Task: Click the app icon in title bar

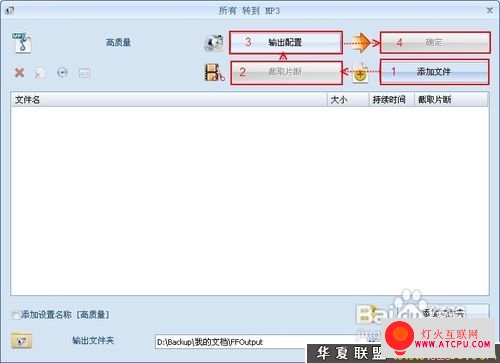Action: [9, 10]
